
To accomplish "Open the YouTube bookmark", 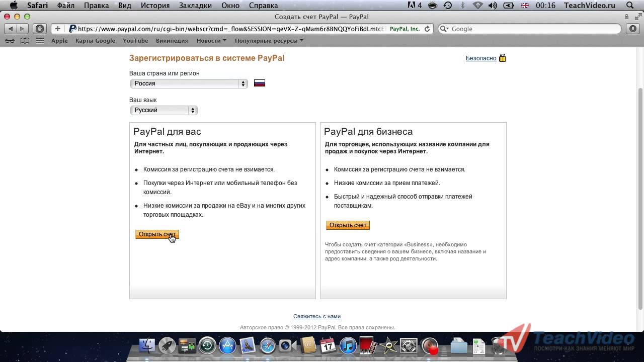I will pyautogui.click(x=135, y=41).
